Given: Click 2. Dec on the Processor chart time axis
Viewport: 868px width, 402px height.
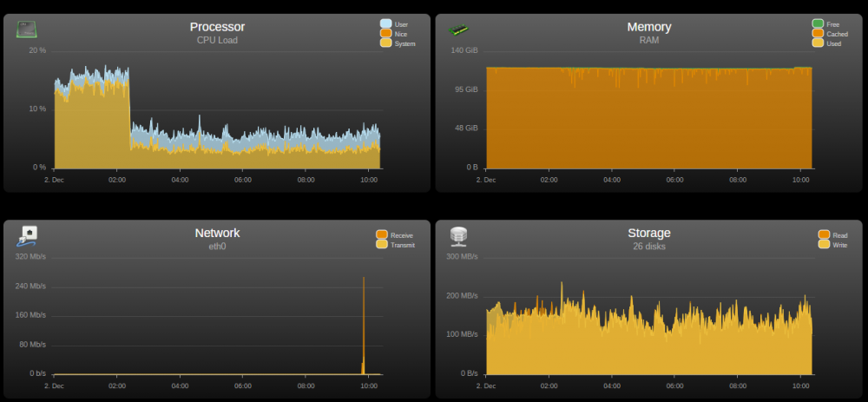Looking at the screenshot, I should pos(54,180).
